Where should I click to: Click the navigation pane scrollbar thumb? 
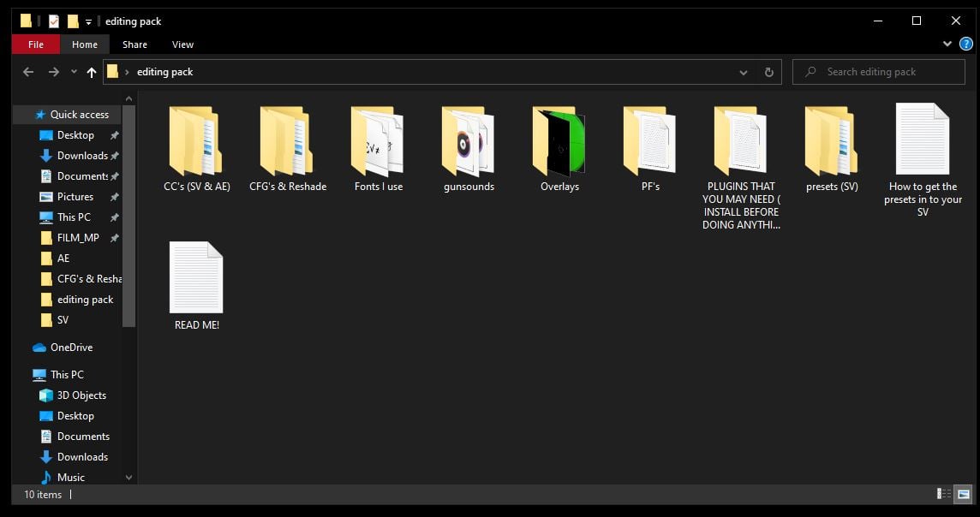pyautogui.click(x=128, y=216)
